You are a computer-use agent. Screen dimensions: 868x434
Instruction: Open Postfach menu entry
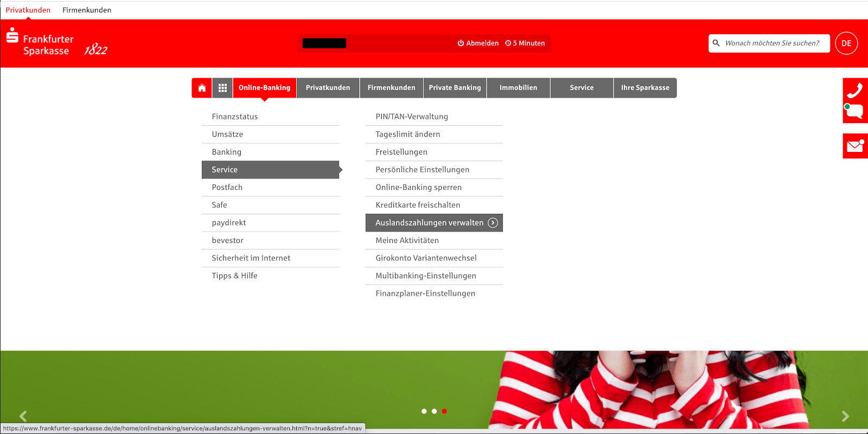270,187
